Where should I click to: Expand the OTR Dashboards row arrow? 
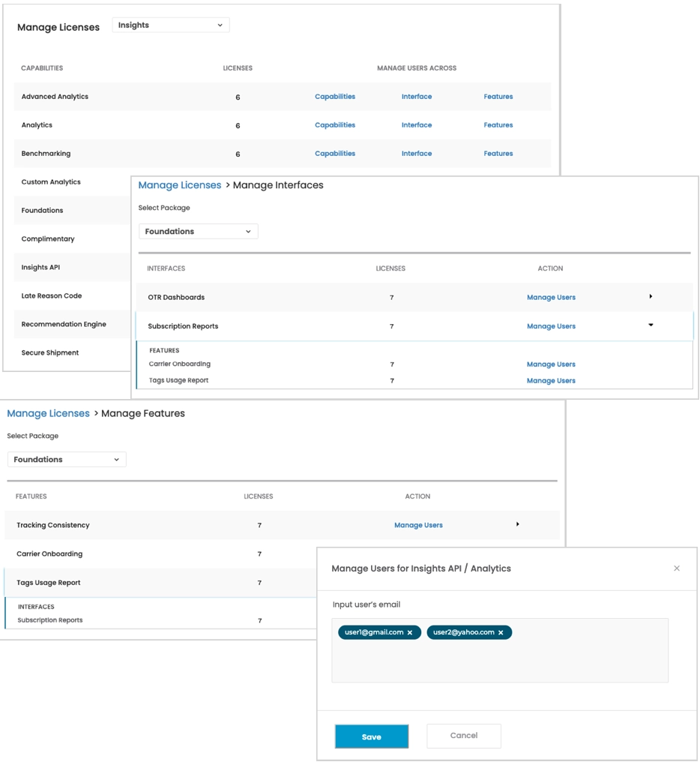[651, 297]
